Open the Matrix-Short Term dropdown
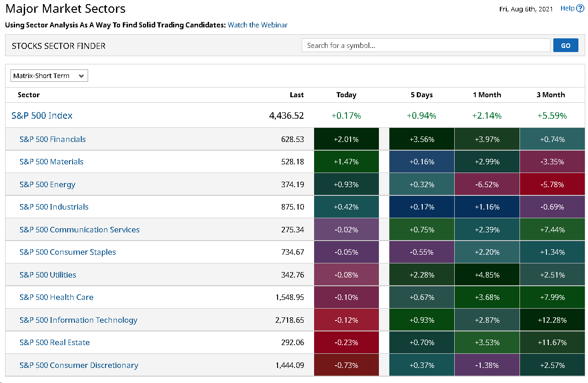588x383 pixels. 49,76
